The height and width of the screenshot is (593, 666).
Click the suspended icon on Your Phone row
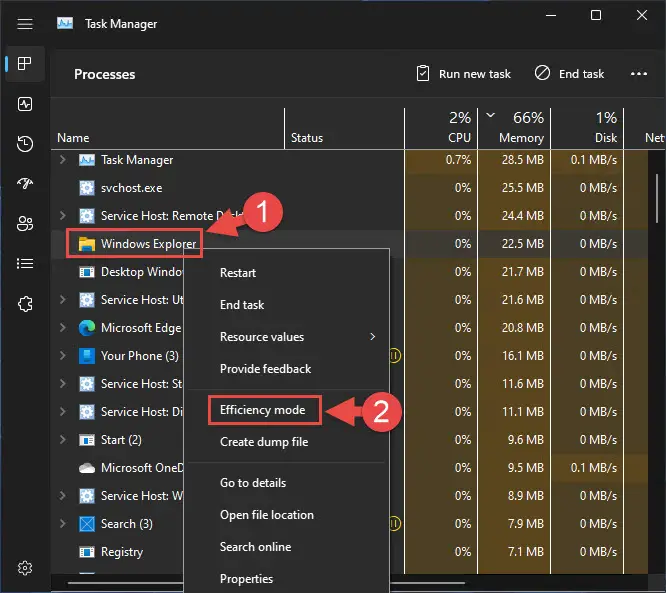pyautogui.click(x=395, y=356)
